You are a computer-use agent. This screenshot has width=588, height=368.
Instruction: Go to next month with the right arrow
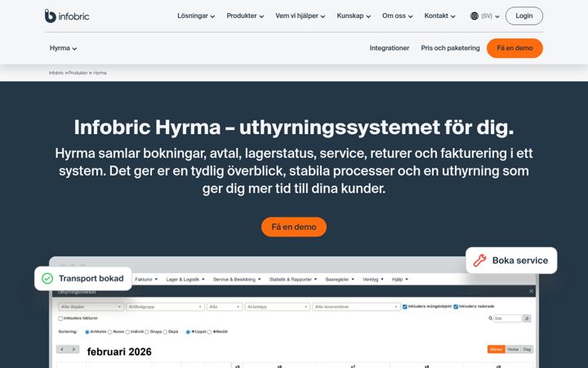point(73,349)
